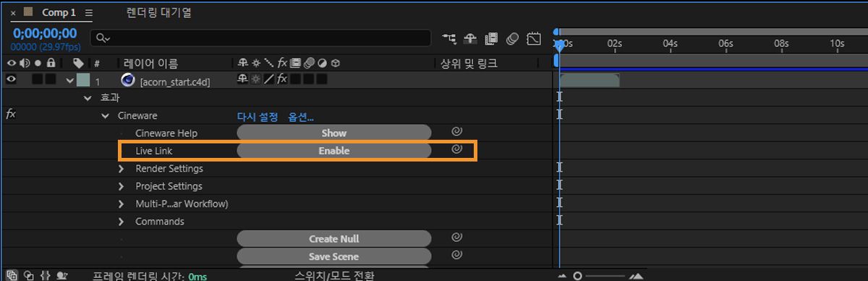Close the Comp 1 tab

coord(13,13)
